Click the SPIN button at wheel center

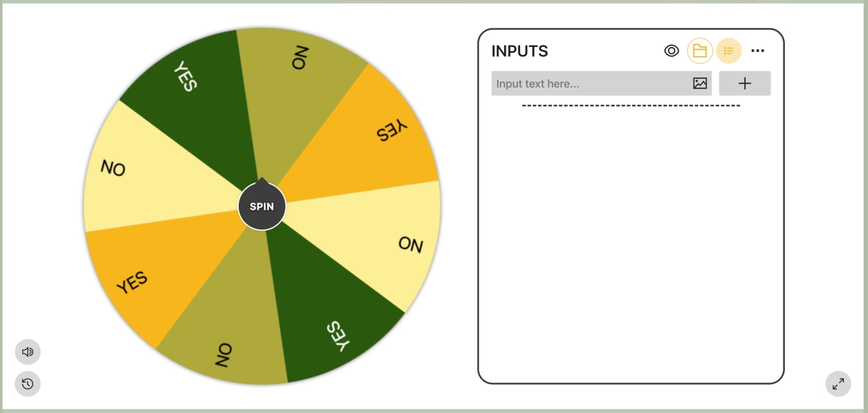click(262, 207)
